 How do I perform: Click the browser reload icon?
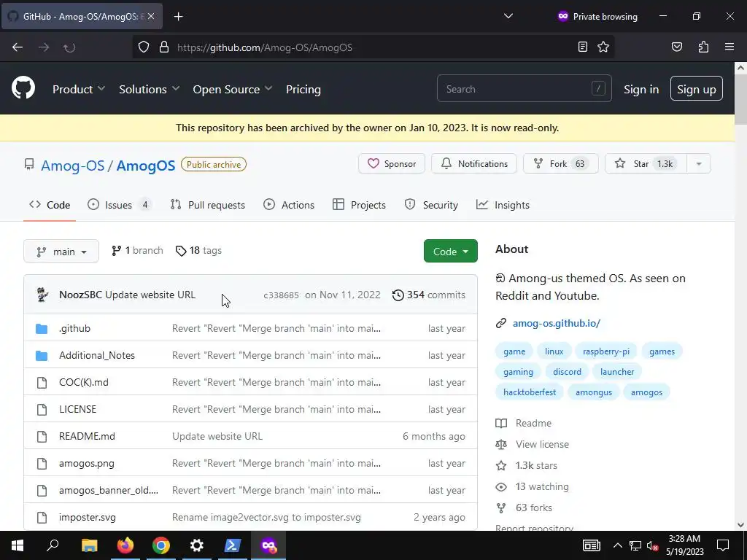click(69, 47)
